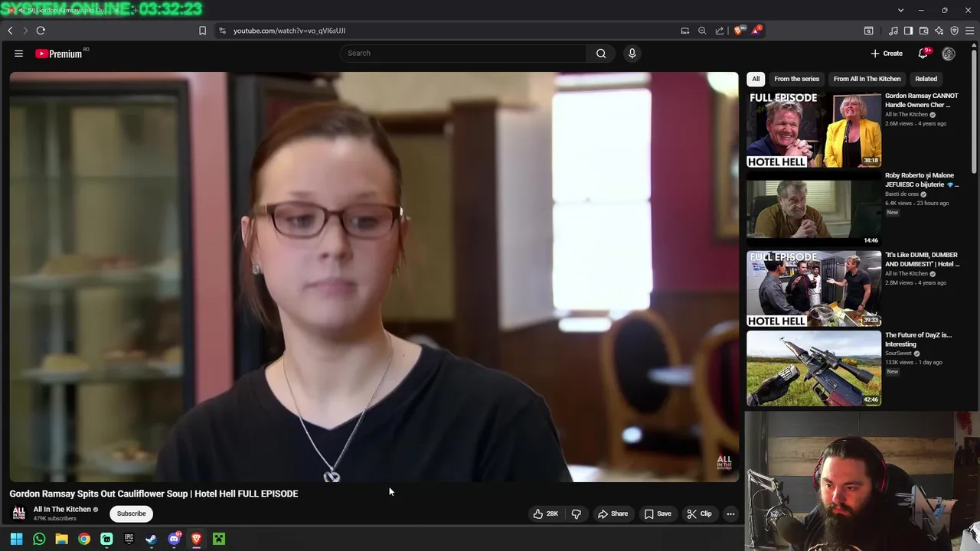Open more actions three-dot menu
Screen dimensions: 980x551
pyautogui.click(x=730, y=514)
